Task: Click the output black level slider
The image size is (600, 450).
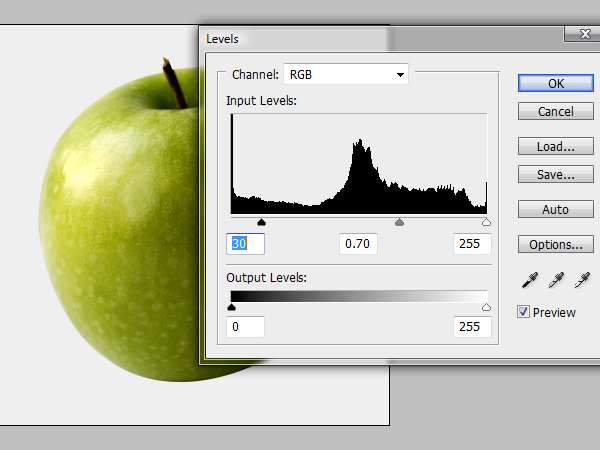Action: pyautogui.click(x=231, y=307)
